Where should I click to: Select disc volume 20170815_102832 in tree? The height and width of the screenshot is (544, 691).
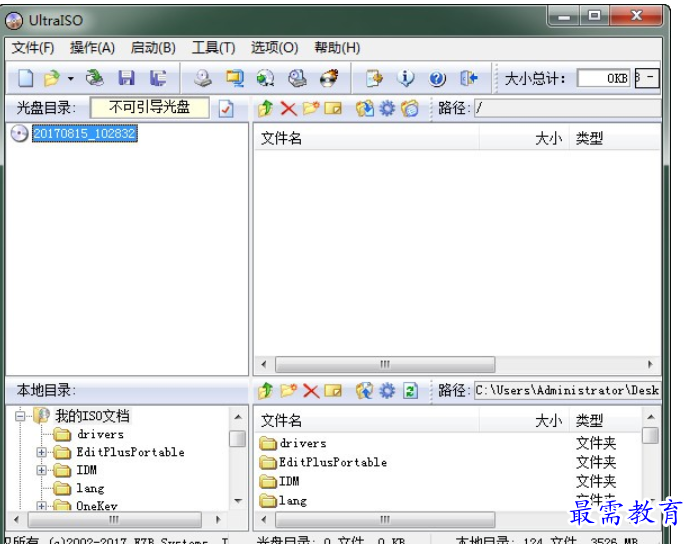[x=85, y=134]
